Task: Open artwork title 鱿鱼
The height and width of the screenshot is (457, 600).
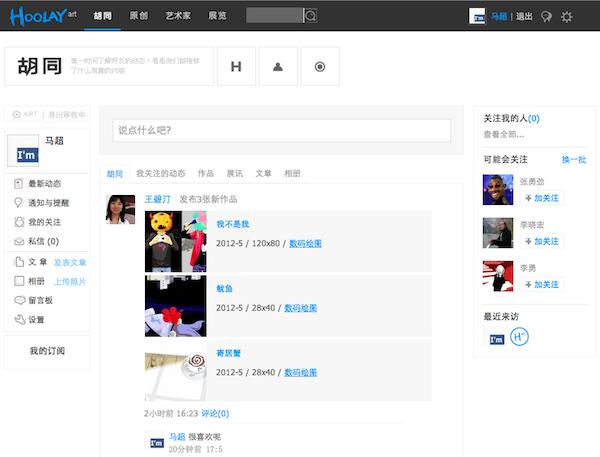Action: [224, 289]
